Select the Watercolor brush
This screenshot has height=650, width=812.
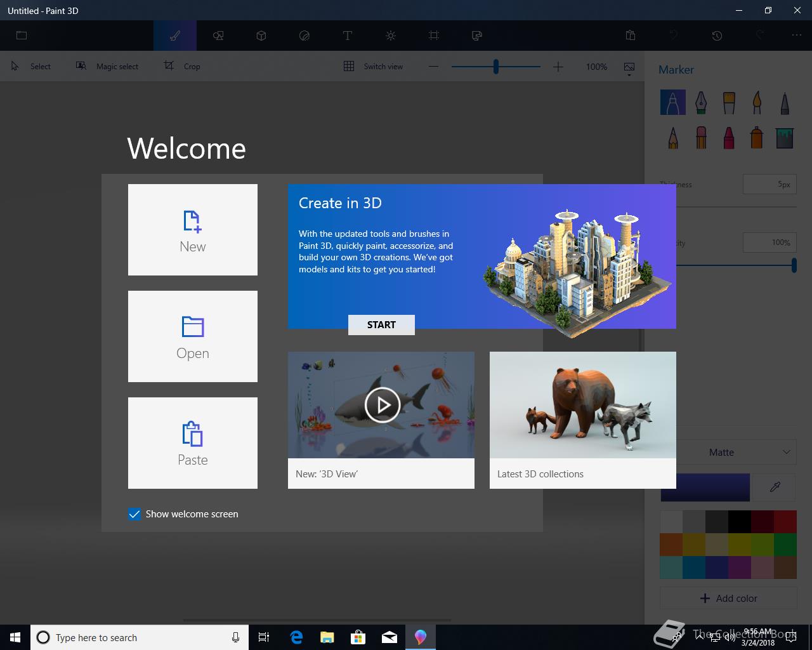[757, 102]
